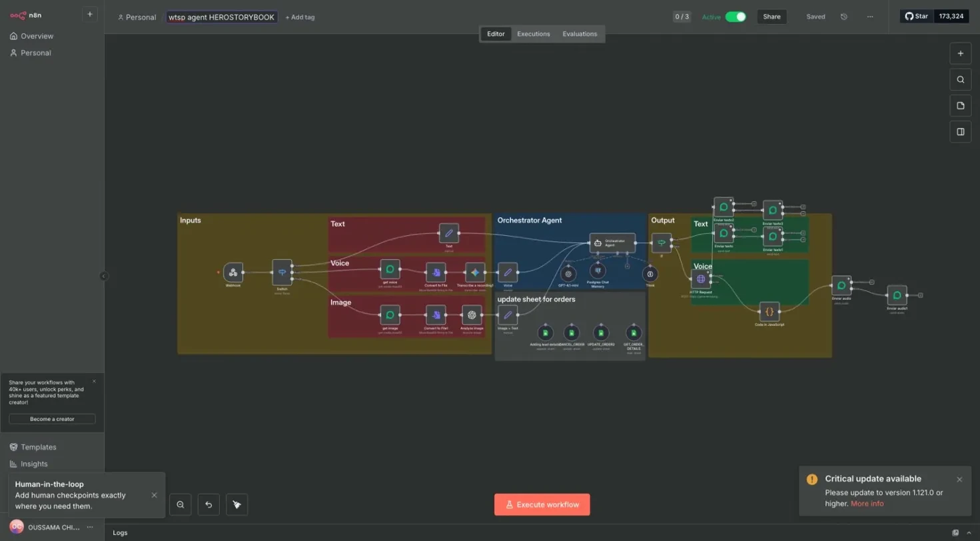Switch to the Executions tab

(534, 34)
